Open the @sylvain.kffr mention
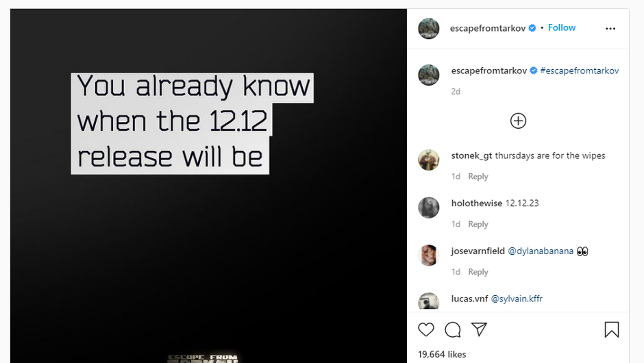644x363 pixels. click(517, 299)
